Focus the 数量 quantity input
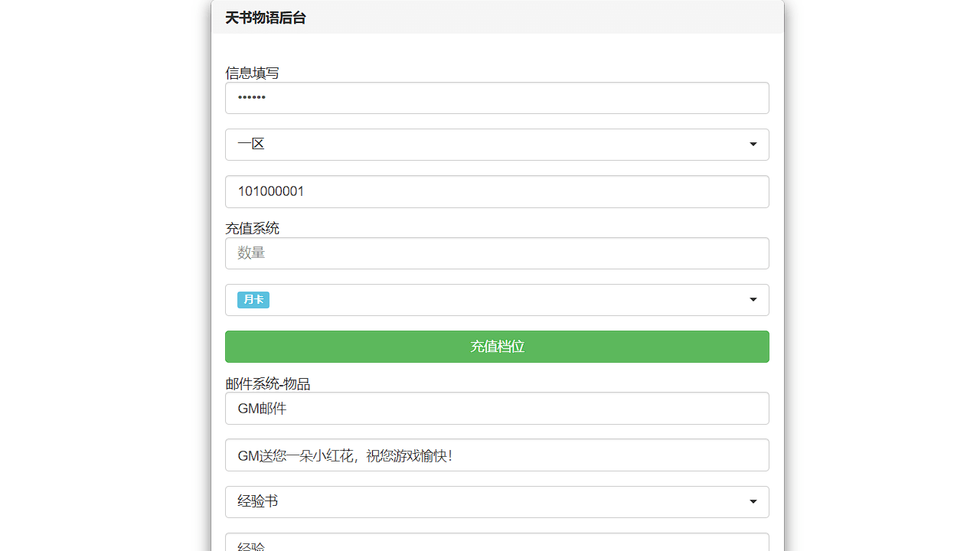Image resolution: width=980 pixels, height=551 pixels. tap(497, 253)
